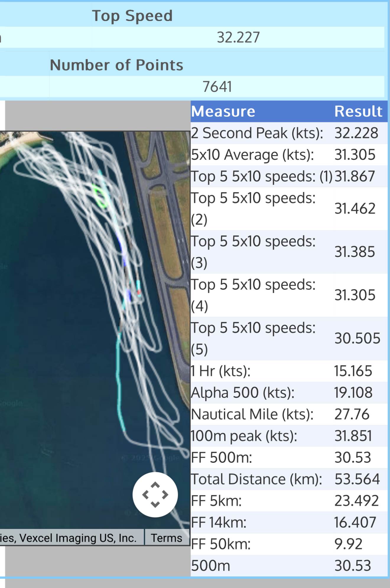
Task: Click the Top Speed heading
Action: (x=132, y=16)
